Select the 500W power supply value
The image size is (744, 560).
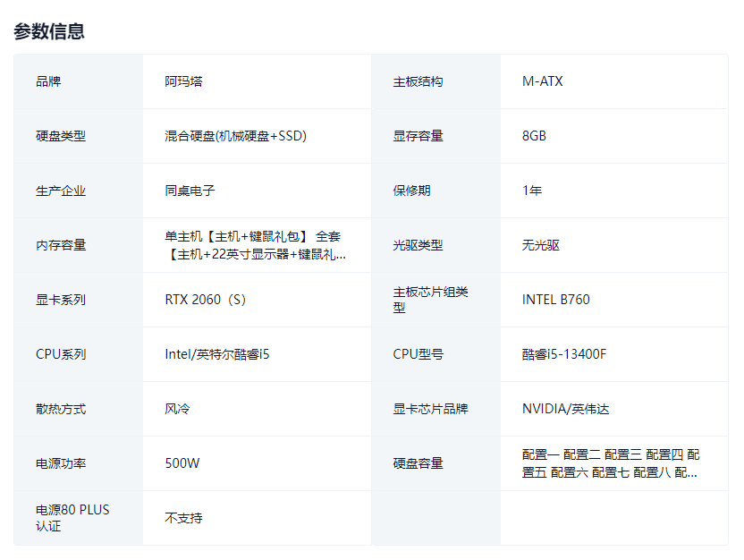pyautogui.click(x=182, y=463)
